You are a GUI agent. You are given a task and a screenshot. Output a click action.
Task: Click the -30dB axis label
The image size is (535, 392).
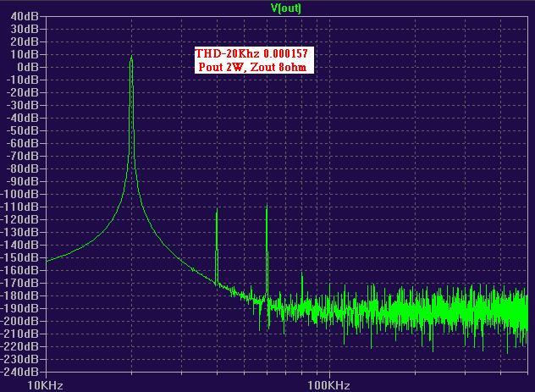coord(23,105)
